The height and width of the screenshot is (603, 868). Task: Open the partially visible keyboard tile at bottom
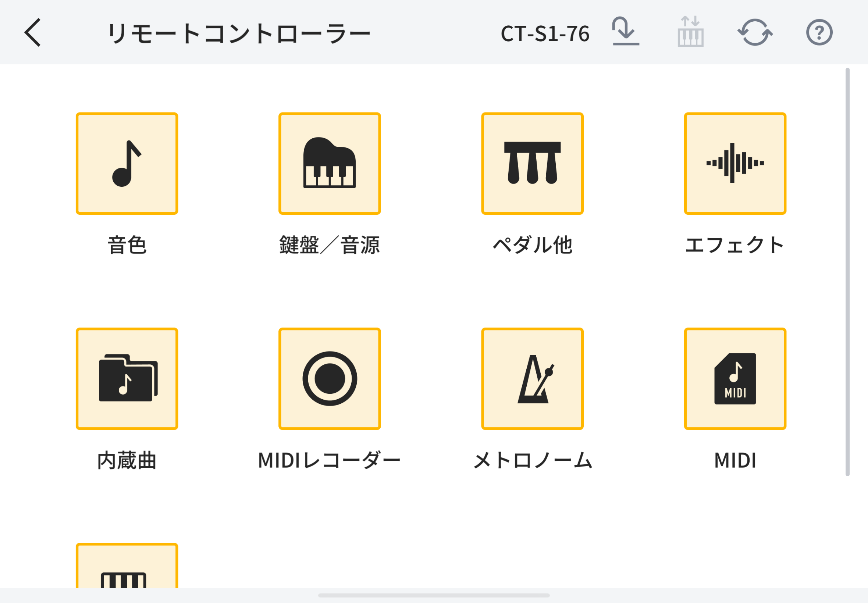pos(127,565)
